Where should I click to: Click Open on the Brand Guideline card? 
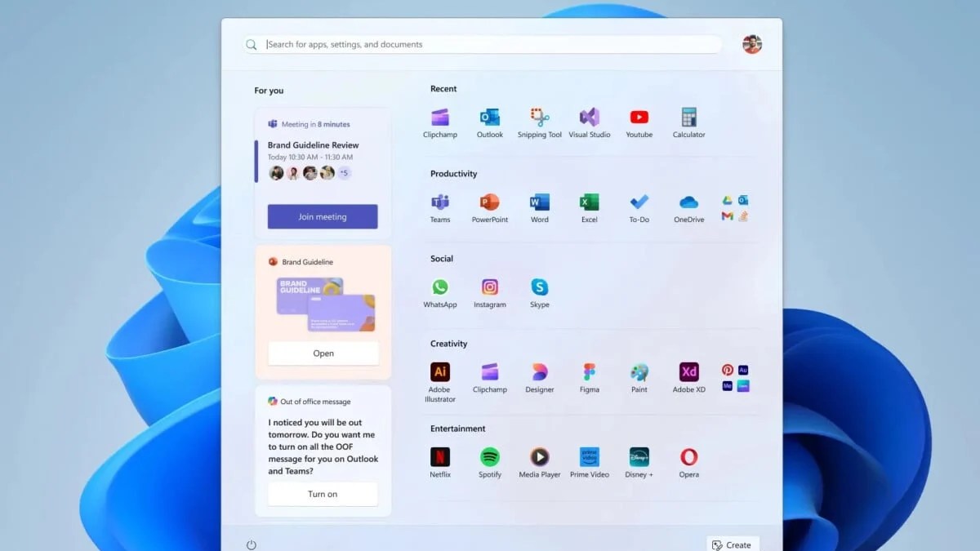(x=323, y=353)
